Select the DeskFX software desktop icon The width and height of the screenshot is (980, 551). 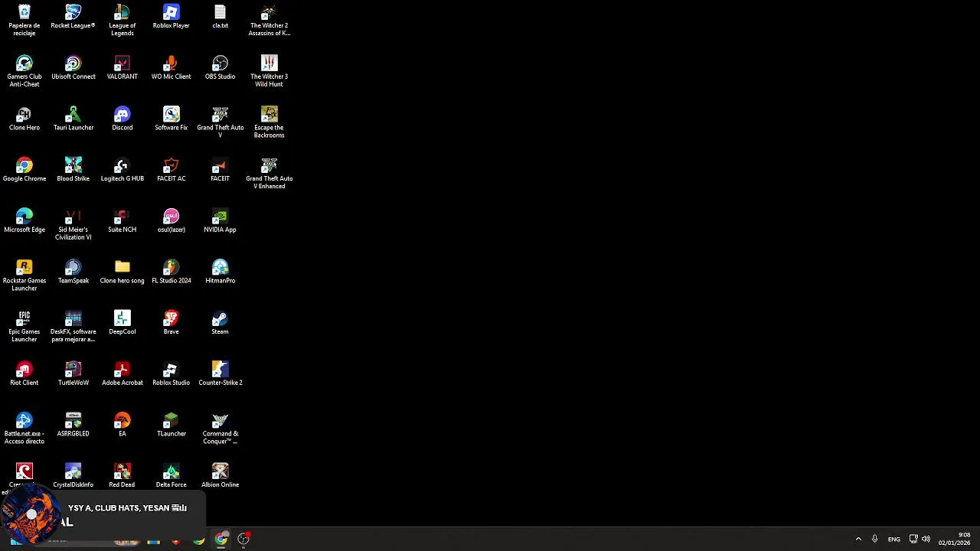(x=73, y=327)
